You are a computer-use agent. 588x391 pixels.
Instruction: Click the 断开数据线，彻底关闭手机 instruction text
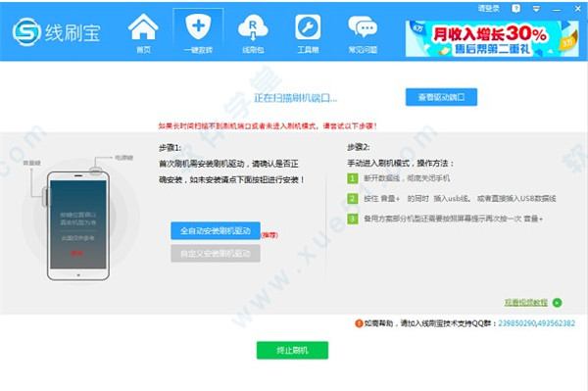point(407,178)
